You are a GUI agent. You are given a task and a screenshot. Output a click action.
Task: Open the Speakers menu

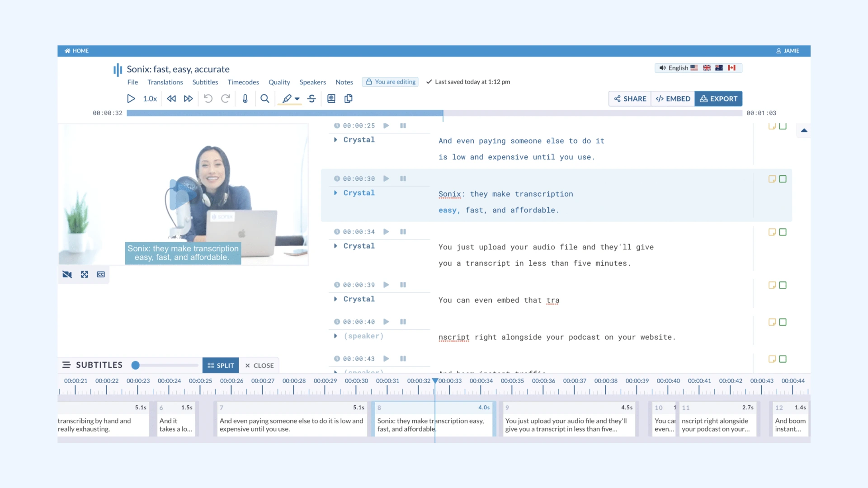[x=312, y=82]
